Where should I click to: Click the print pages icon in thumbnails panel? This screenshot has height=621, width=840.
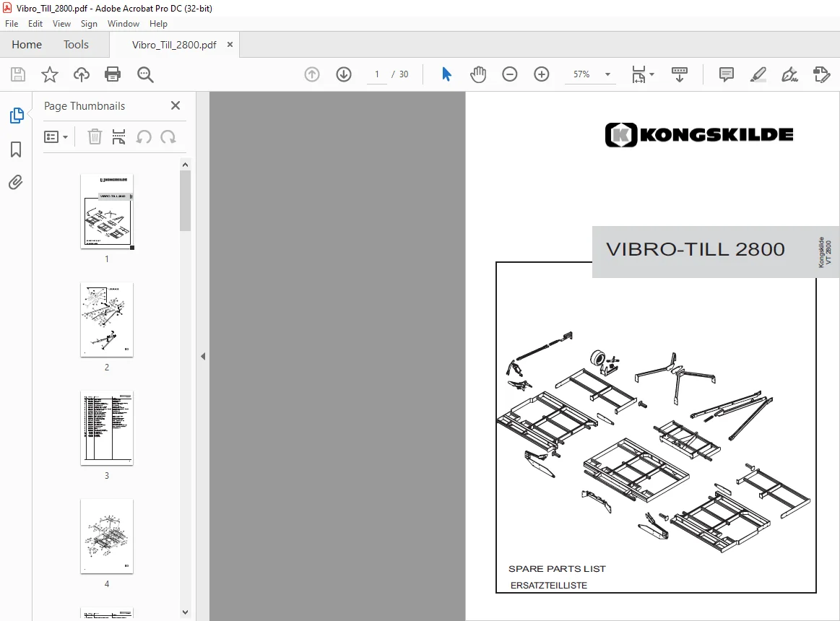coord(118,136)
